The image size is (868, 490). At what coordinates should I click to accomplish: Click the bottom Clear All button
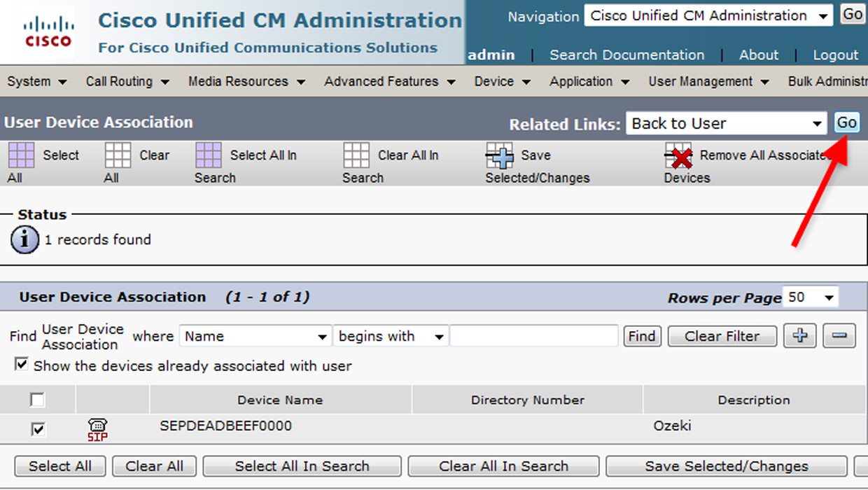pos(155,466)
